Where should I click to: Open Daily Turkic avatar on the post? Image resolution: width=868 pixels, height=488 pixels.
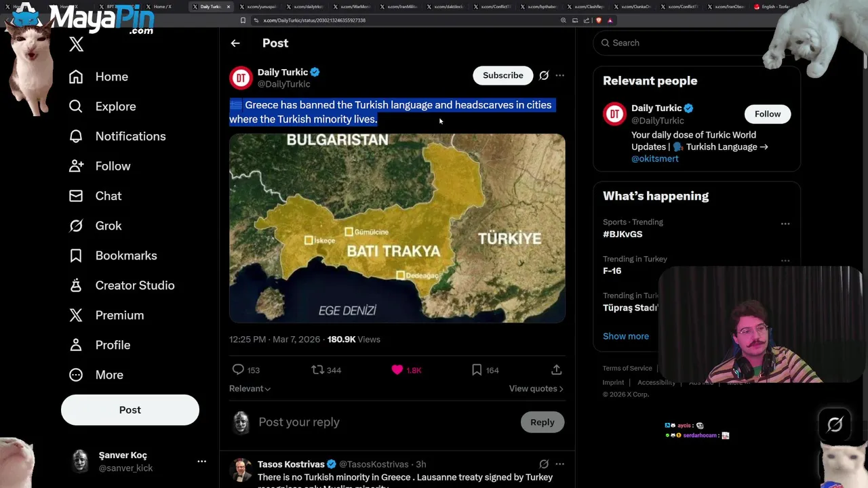[x=241, y=78]
